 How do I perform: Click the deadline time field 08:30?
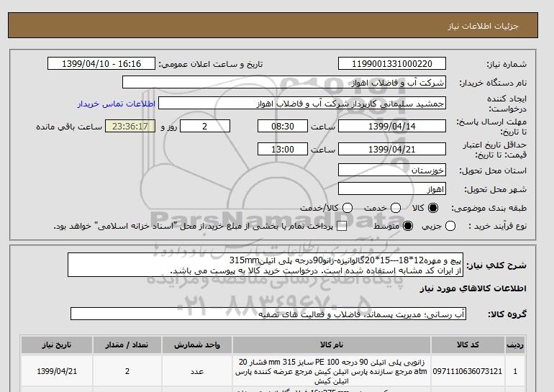coord(283,126)
